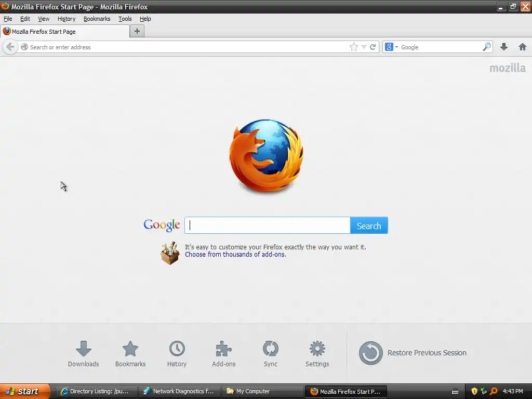
Task: Open the History menu
Action: (66, 19)
